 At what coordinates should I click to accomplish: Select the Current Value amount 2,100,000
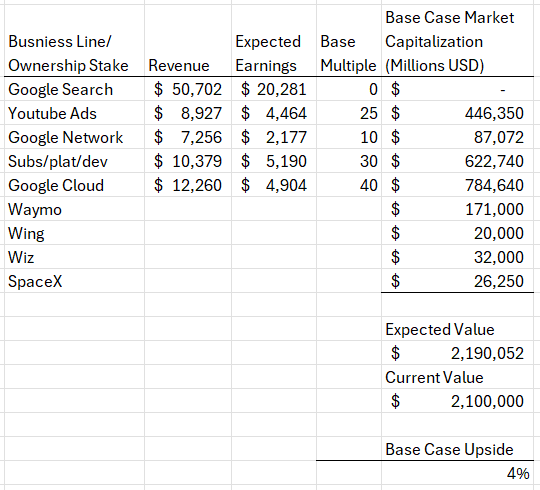pos(458,401)
